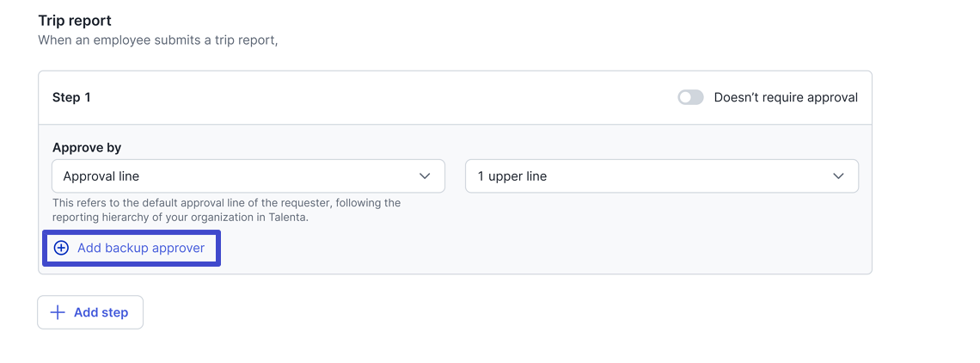The image size is (980, 363).
Task: Click the chevron arrow on 1 upper line
Action: [x=839, y=176]
